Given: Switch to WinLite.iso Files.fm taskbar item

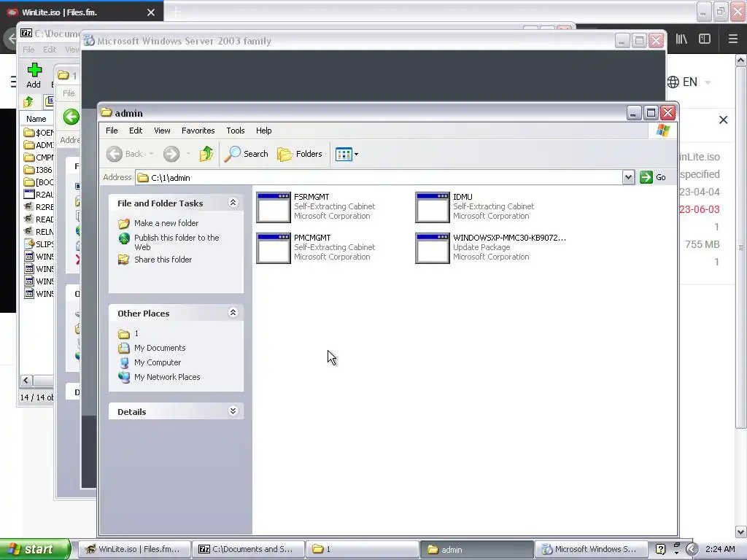Looking at the screenshot, I should point(133,550).
